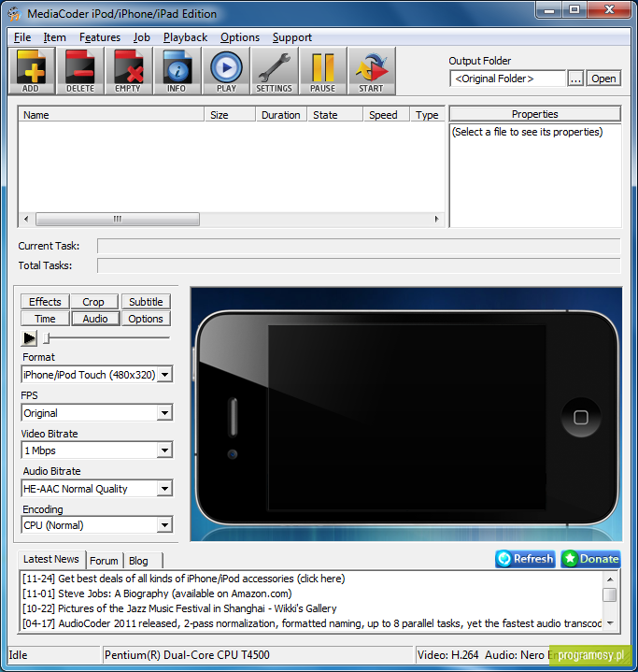638x672 pixels.
Task: Open the Item menu
Action: point(55,37)
